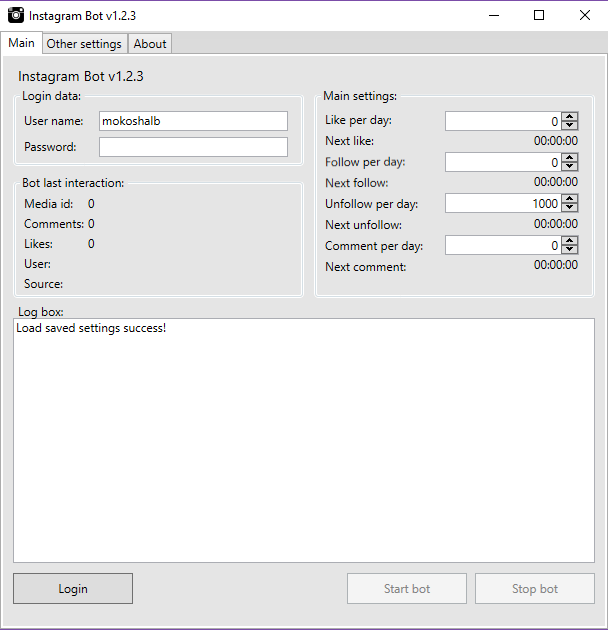Image resolution: width=608 pixels, height=630 pixels.
Task: Click the Like per day value field
Action: click(503, 121)
